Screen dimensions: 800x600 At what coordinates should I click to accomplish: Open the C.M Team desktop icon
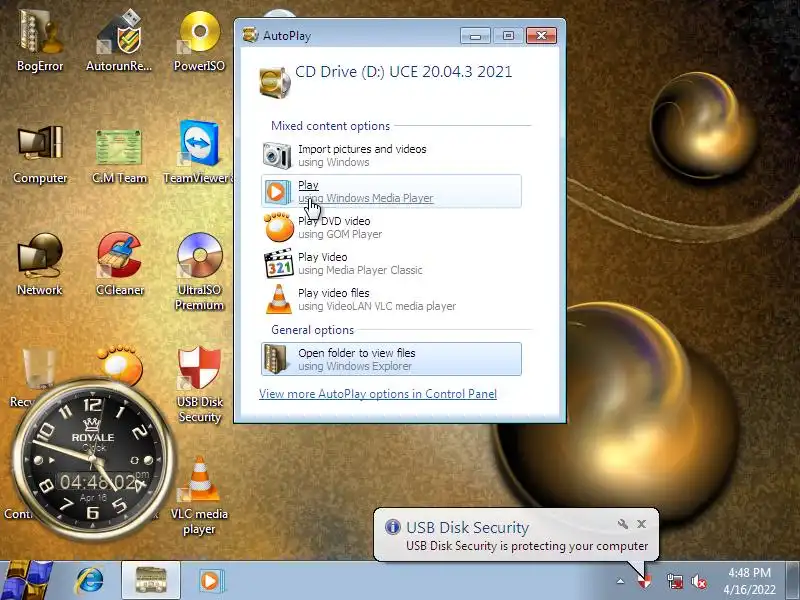tap(119, 154)
